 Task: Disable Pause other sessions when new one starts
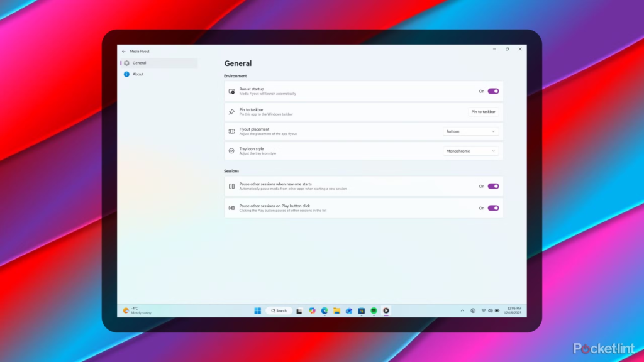[493, 186]
